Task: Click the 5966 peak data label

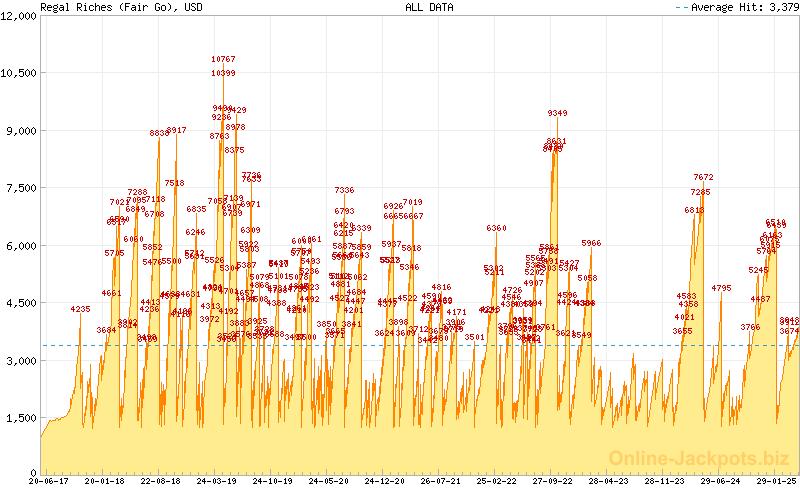Action: (591, 243)
